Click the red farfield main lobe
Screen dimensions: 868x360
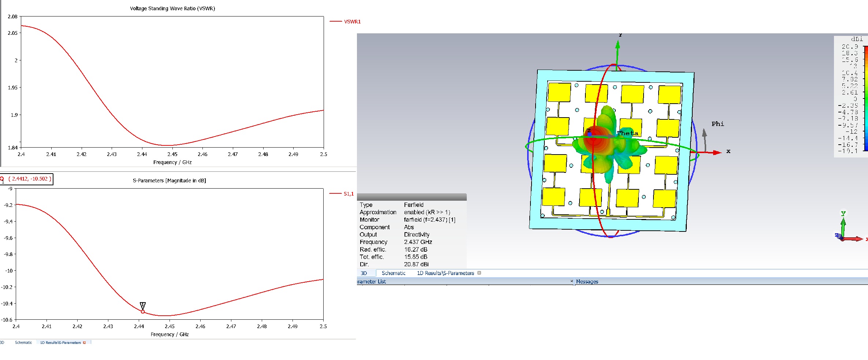click(x=593, y=138)
